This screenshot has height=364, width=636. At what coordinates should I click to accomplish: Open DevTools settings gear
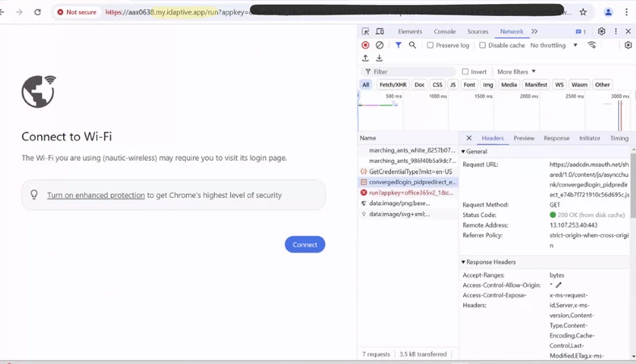pyautogui.click(x=601, y=31)
